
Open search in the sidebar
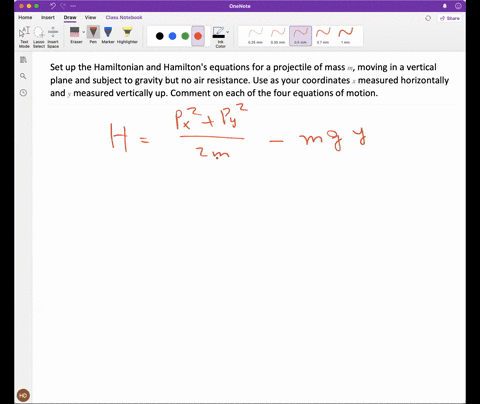[x=23, y=76]
